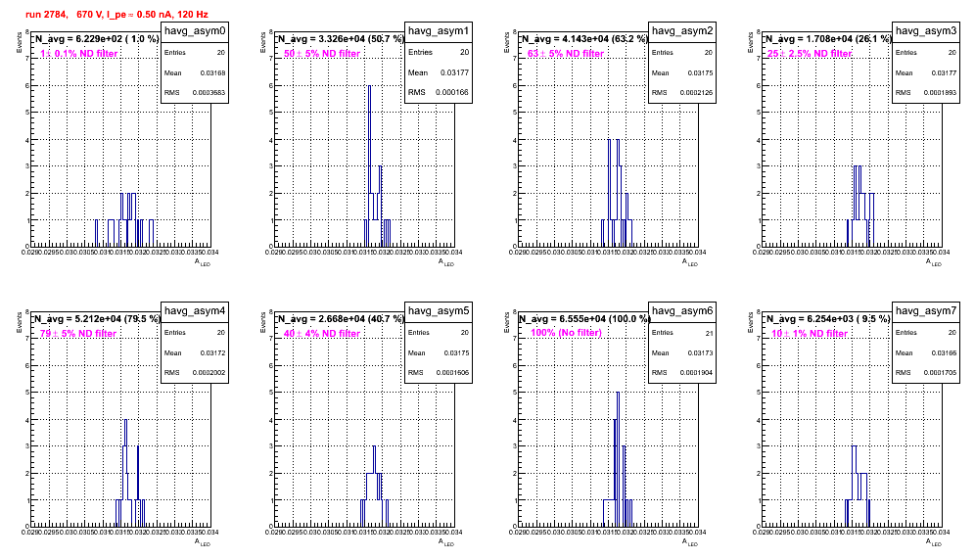Click the label N_avg = 1.708e+04
The height and width of the screenshot is (560, 975).
click(827, 38)
